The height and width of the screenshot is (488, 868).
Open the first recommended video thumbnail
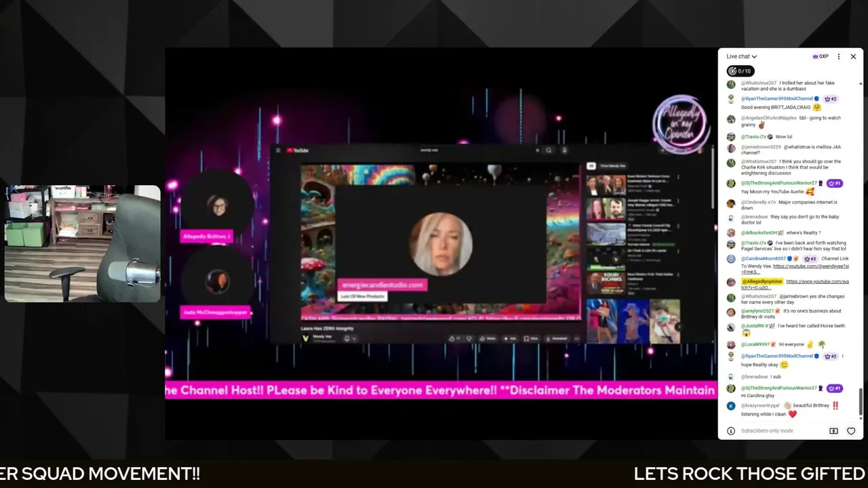[606, 186]
